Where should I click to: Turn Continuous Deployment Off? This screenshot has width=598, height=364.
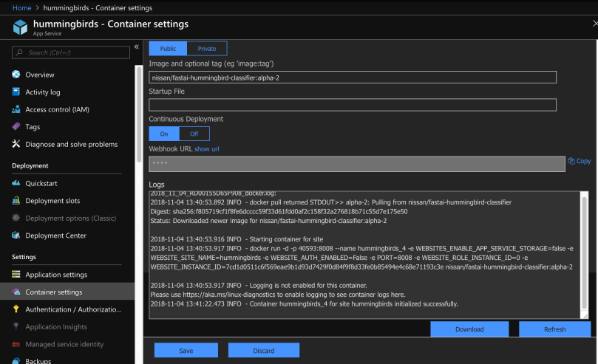194,134
